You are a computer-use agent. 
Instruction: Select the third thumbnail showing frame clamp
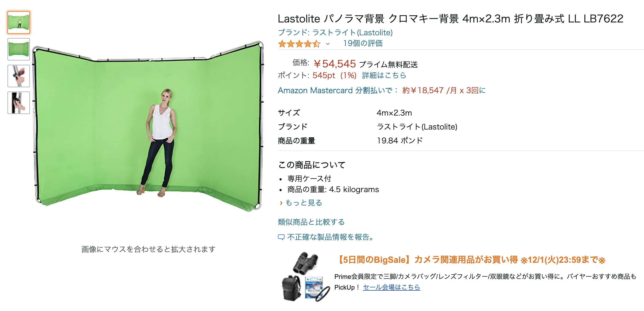click(19, 76)
